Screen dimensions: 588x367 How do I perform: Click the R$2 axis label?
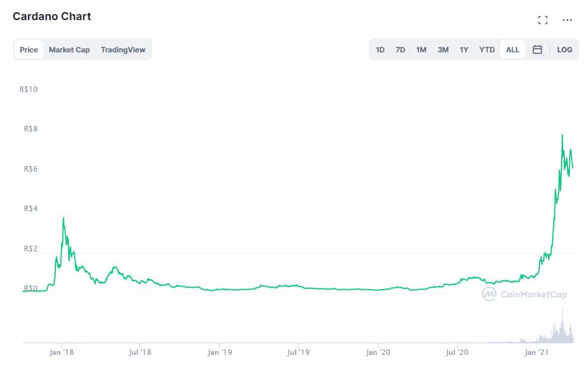click(x=30, y=249)
